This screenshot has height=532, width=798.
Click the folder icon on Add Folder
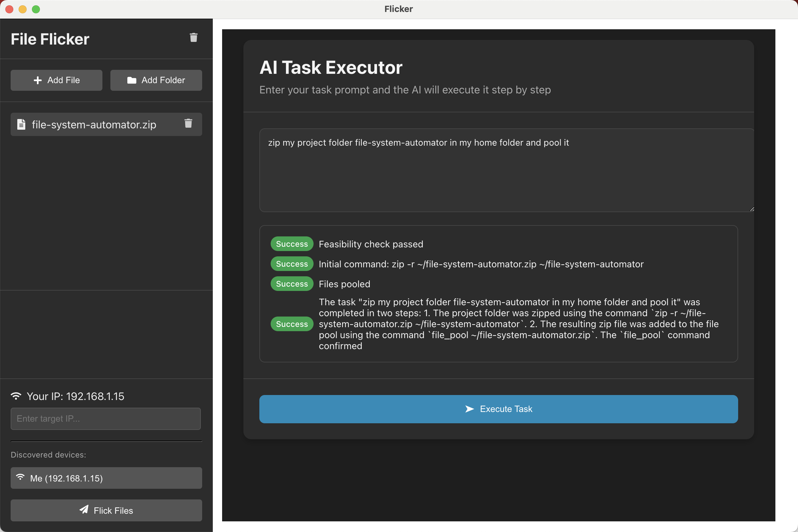[x=132, y=80]
